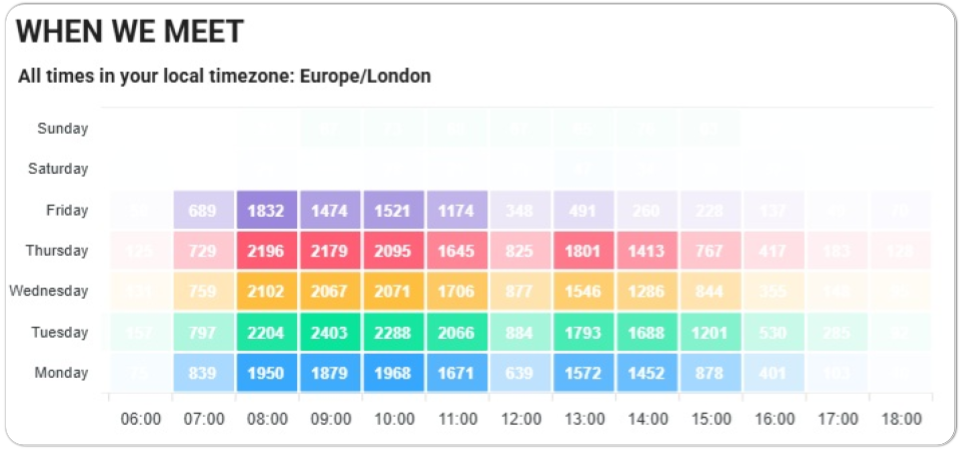Click the Tuesday 15:00 cell showing 1201
Image resolution: width=960 pixels, height=450 pixels.
(x=711, y=332)
